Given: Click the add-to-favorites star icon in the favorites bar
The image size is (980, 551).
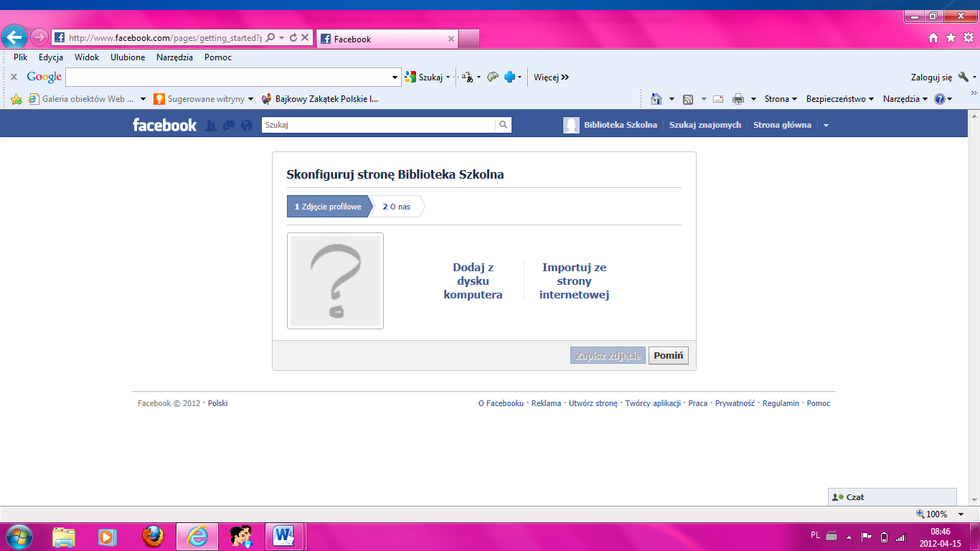Looking at the screenshot, I should [x=16, y=99].
